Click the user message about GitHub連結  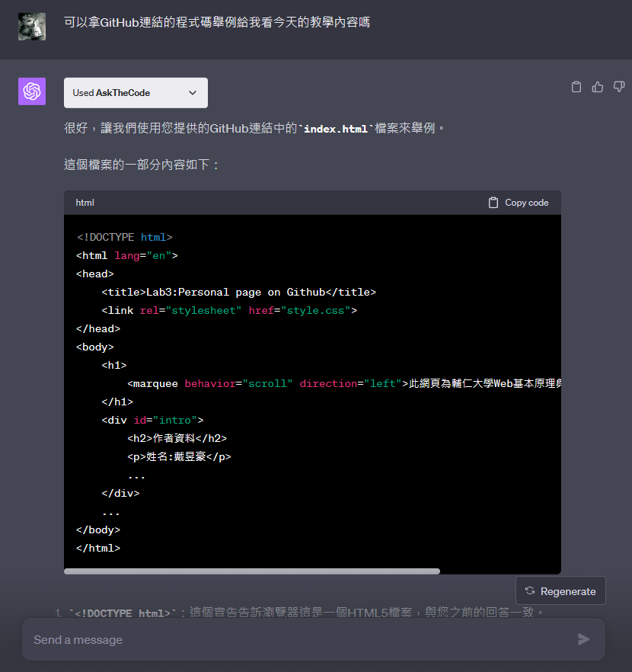click(x=217, y=22)
